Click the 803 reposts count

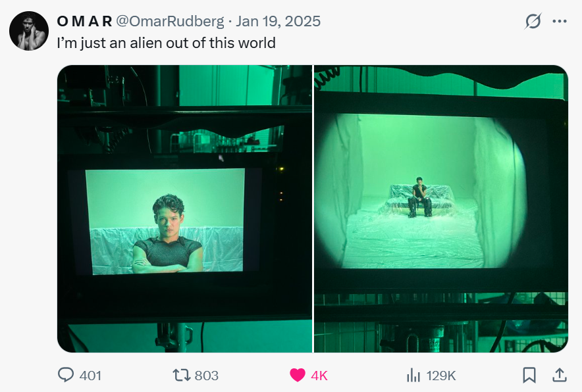pyautogui.click(x=206, y=376)
